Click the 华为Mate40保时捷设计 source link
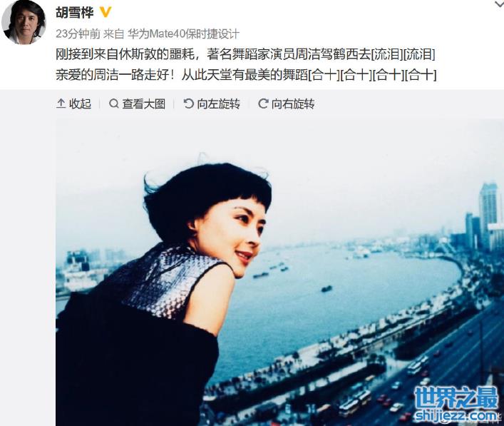This screenshot has height=426, width=504. (183, 34)
